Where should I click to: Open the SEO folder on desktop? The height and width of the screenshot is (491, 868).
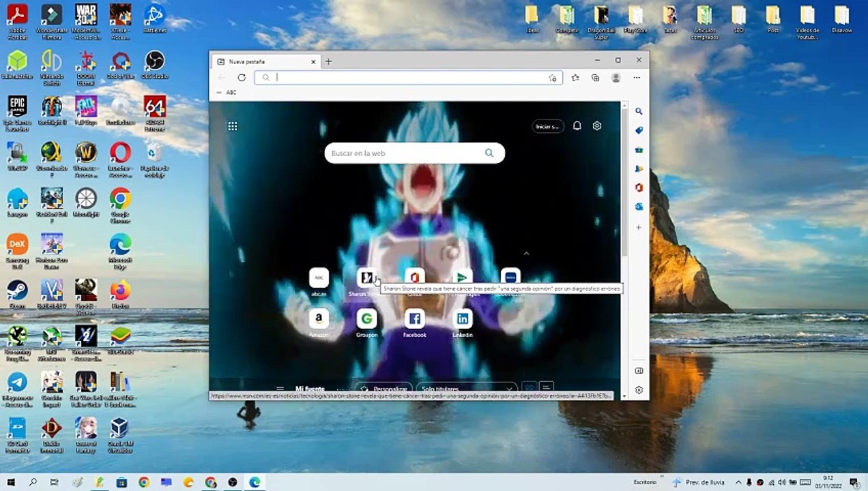[x=738, y=19]
